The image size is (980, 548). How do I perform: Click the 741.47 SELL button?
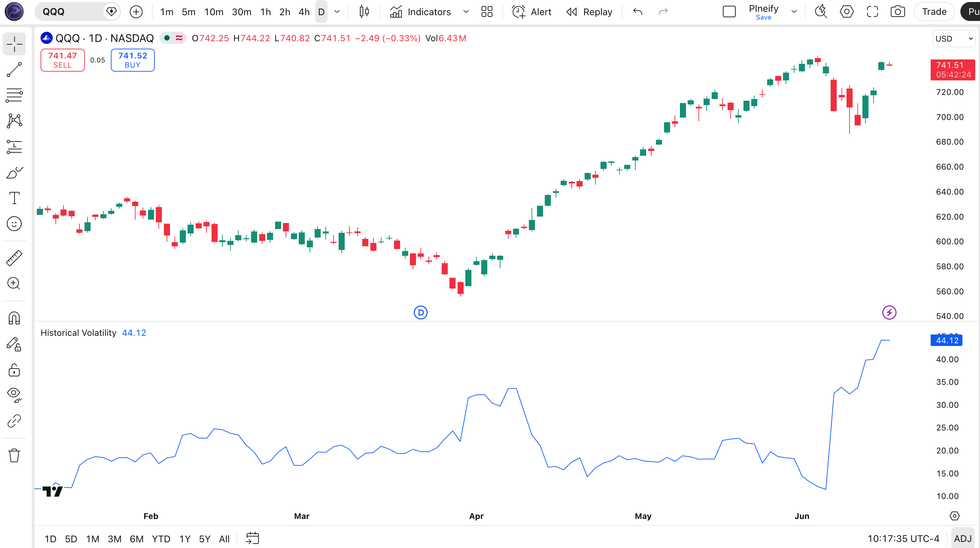click(63, 60)
